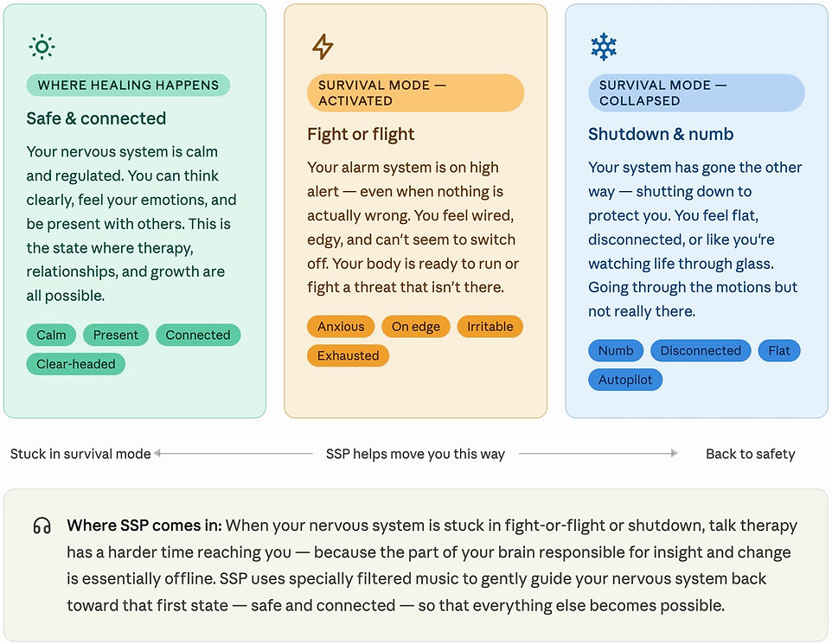The image size is (832, 644).
Task: Click the left-pointing arrow toward survival mode
Action: [x=234, y=454]
